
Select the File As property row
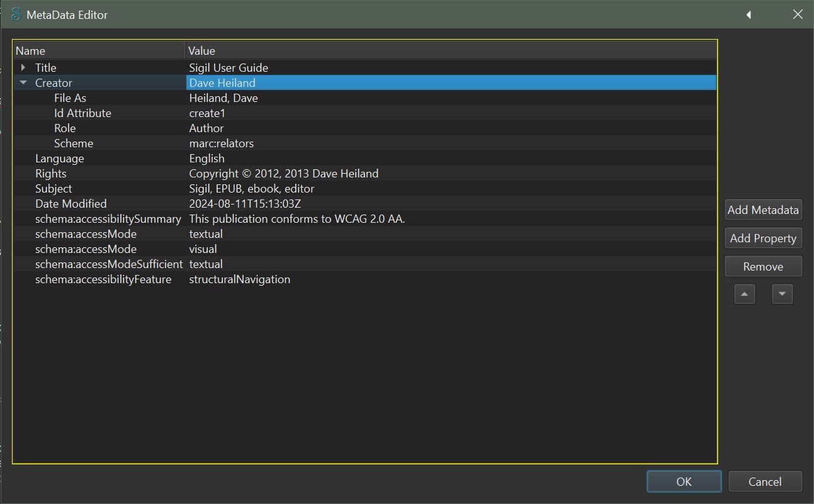click(x=365, y=98)
